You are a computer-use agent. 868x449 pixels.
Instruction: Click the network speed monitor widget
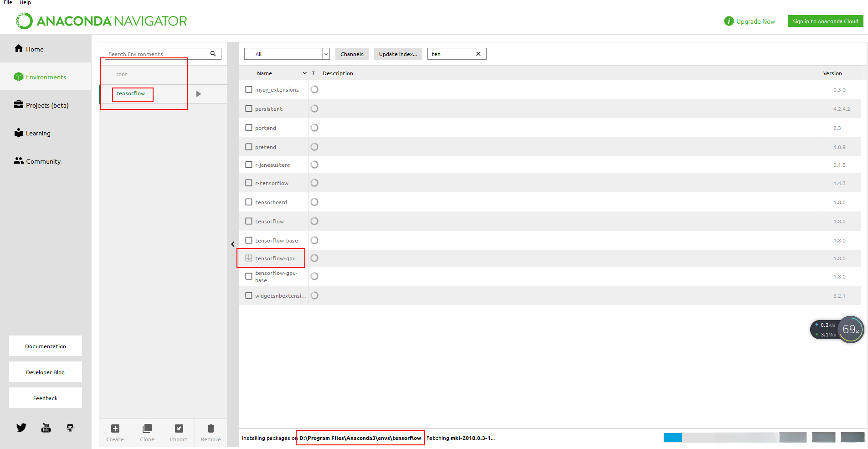(837, 330)
